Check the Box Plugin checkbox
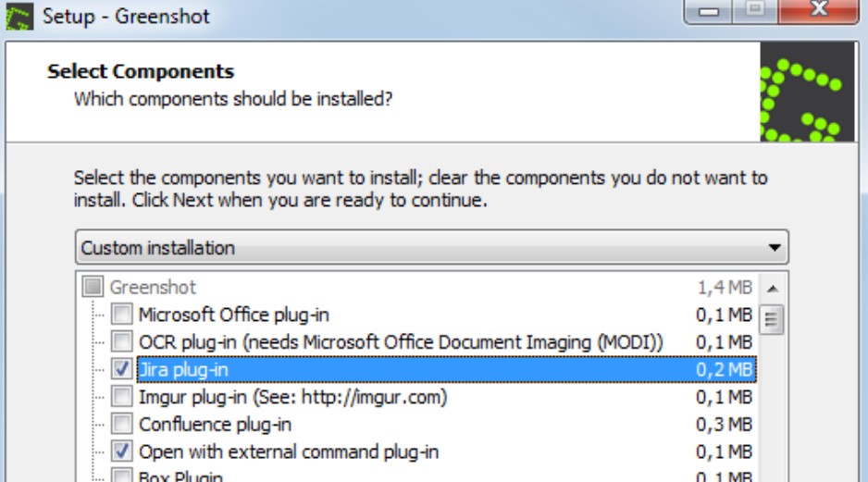 (x=122, y=477)
